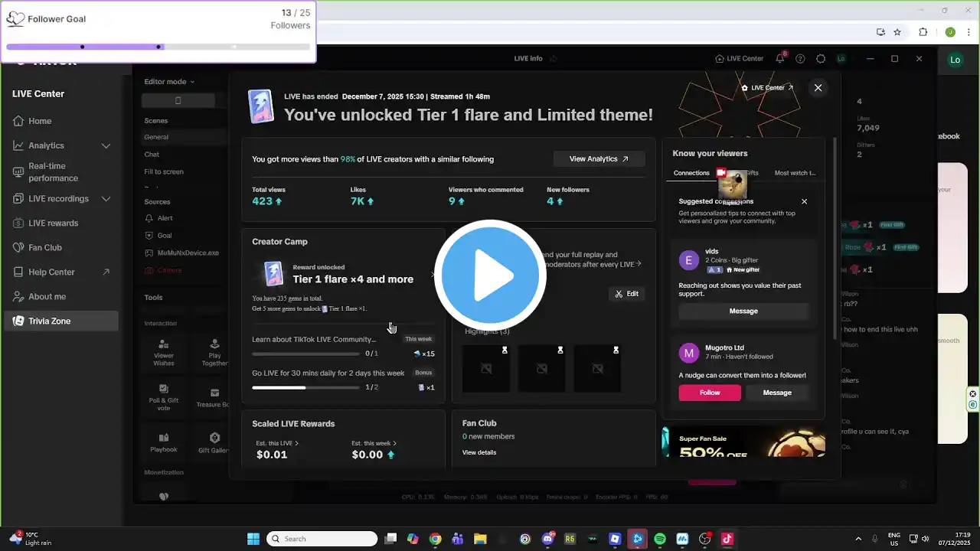Screen dimensions: 980x551
Task: Dismiss the Suggested connections tip
Action: [x=804, y=201]
